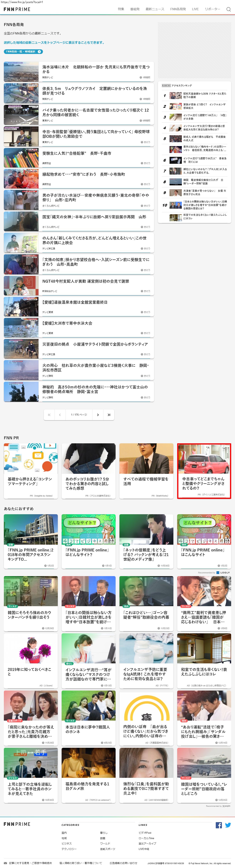Open the 道後温泉本館 article thumbnail

(x=21, y=307)
